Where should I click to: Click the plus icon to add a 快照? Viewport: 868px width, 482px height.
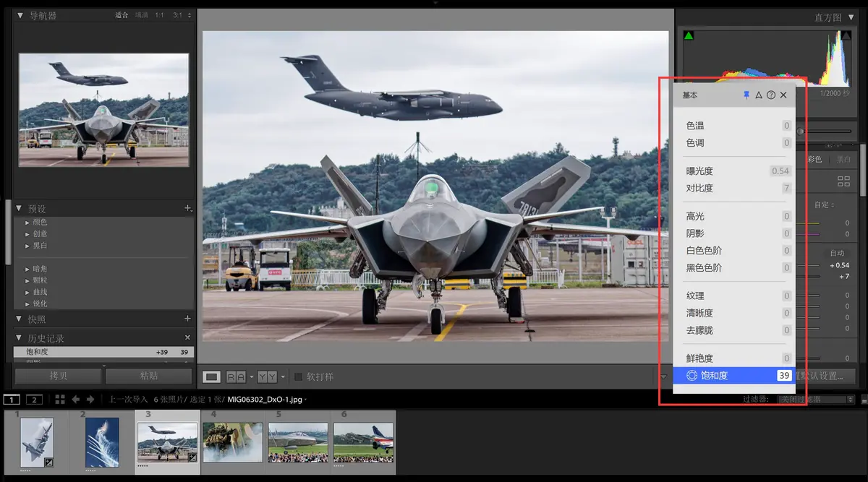188,319
